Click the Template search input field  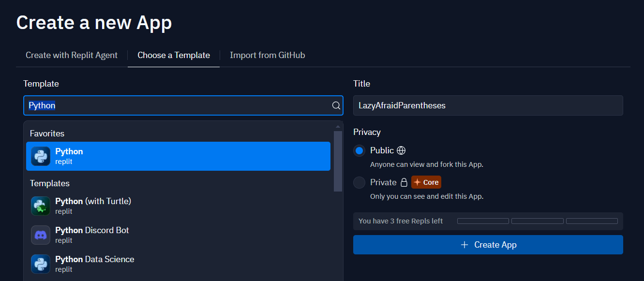coord(183,105)
